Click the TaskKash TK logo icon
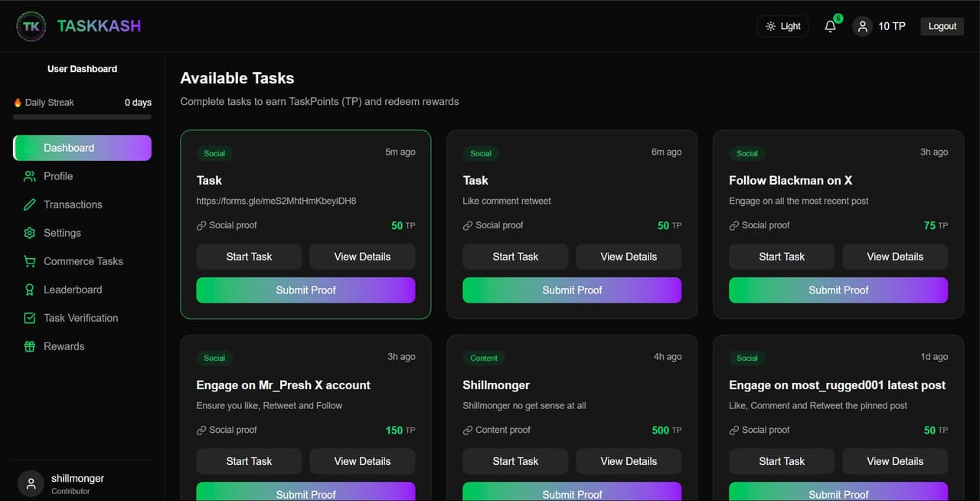The height and width of the screenshot is (501, 980). click(x=31, y=26)
